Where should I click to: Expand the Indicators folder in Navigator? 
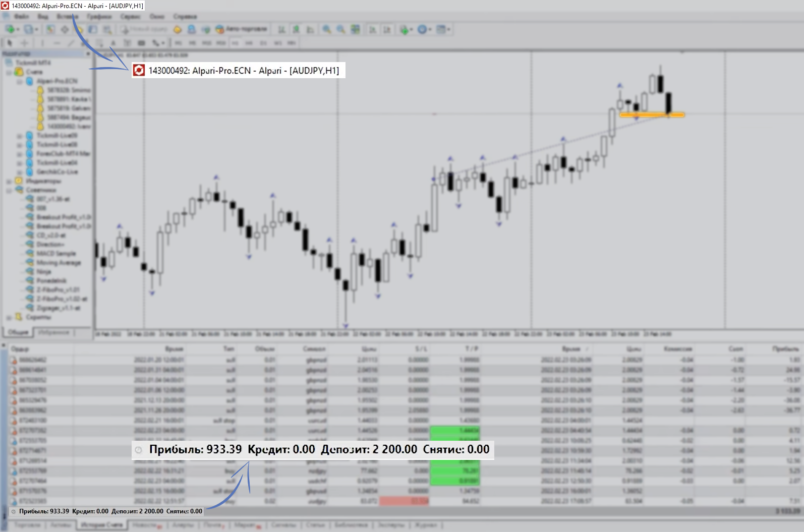[x=9, y=181]
